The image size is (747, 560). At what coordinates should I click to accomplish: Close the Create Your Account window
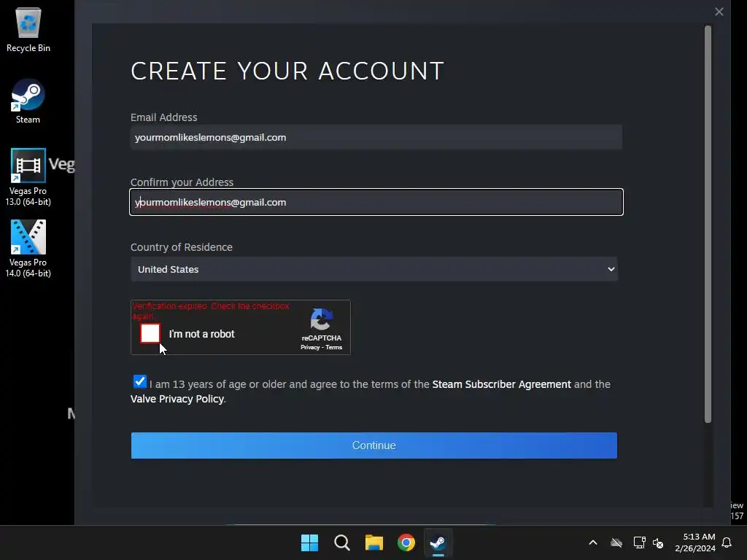tap(719, 12)
